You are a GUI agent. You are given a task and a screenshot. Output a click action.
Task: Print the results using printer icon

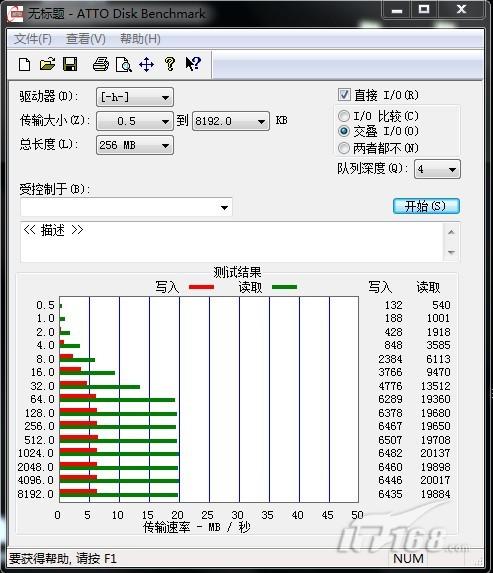(x=101, y=65)
